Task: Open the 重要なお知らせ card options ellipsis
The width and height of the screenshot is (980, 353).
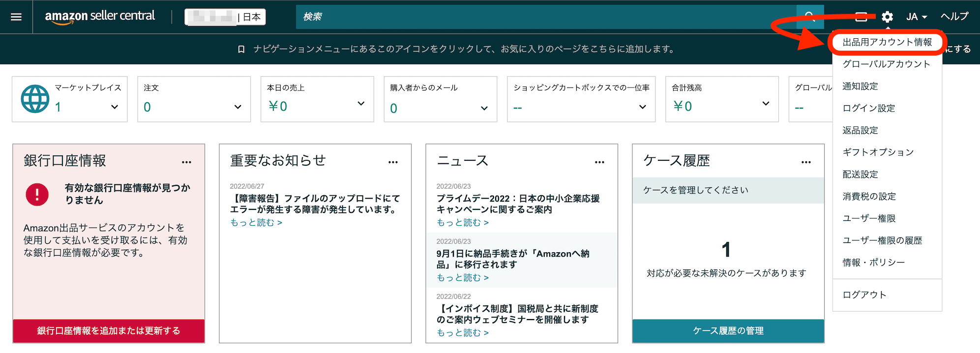Action: (x=393, y=162)
